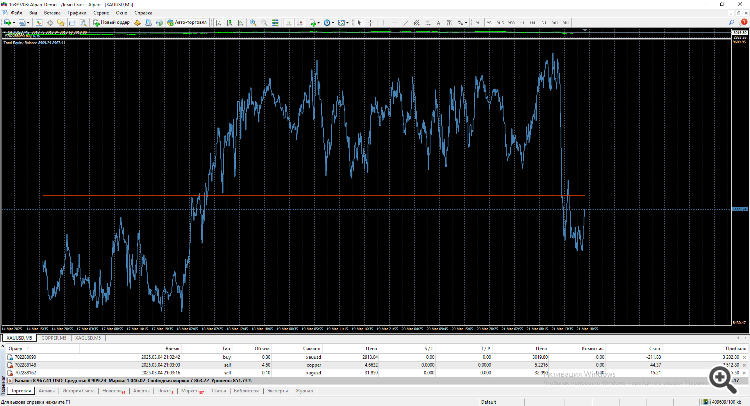This screenshot has height=406, width=750.
Task: Select the Cursor arrow tool
Action: (x=359, y=22)
